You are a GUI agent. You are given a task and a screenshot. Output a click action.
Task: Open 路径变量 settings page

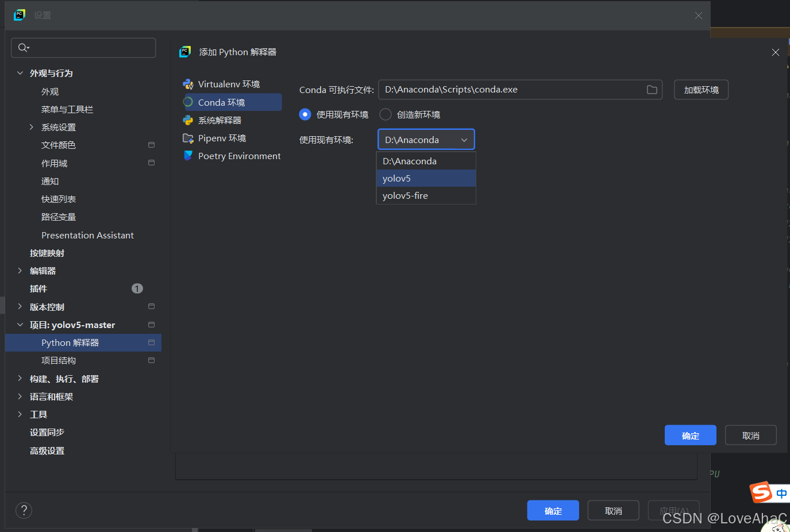click(x=59, y=217)
